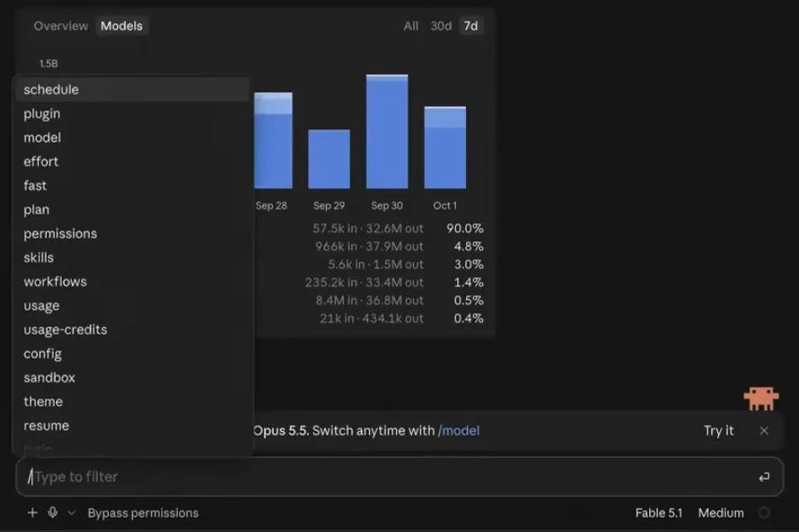Open the permissions command
The height and width of the screenshot is (532, 799).
click(x=131, y=233)
